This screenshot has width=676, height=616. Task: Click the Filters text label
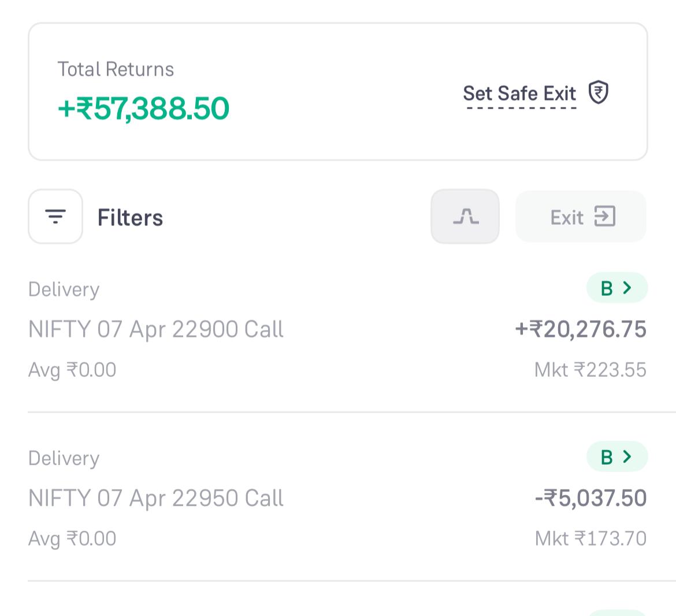(130, 218)
